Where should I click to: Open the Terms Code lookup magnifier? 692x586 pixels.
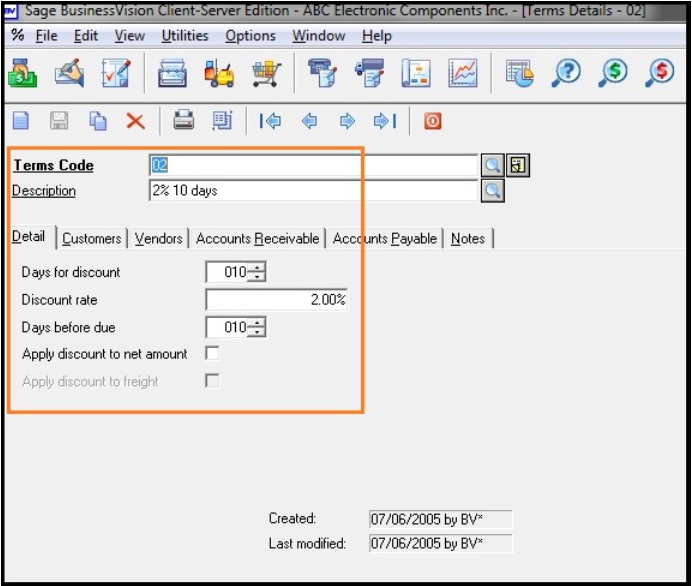point(492,165)
